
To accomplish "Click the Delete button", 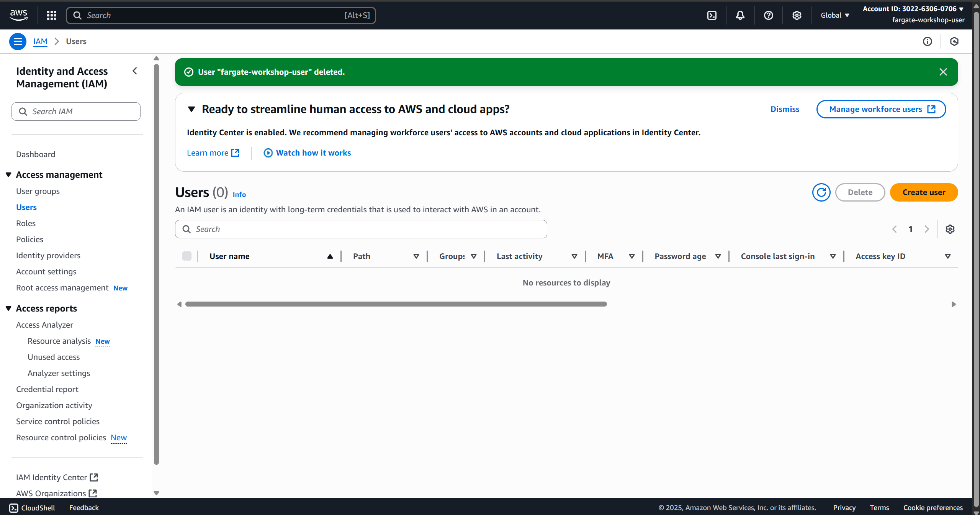I will pyautogui.click(x=860, y=192).
